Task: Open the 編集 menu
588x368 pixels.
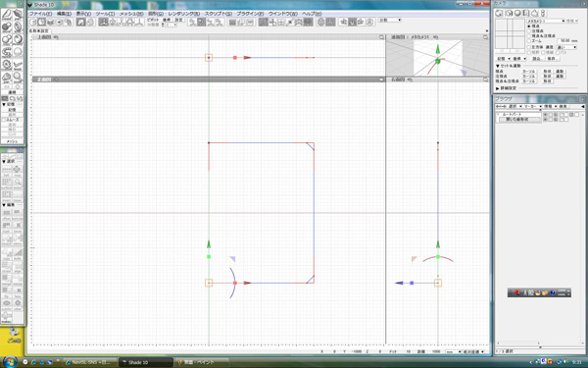Action: [64, 14]
